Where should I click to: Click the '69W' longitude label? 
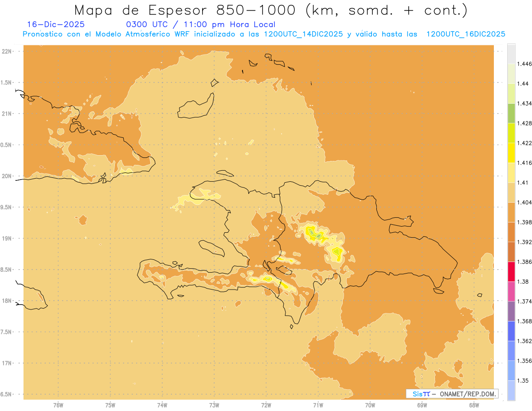[x=422, y=405]
